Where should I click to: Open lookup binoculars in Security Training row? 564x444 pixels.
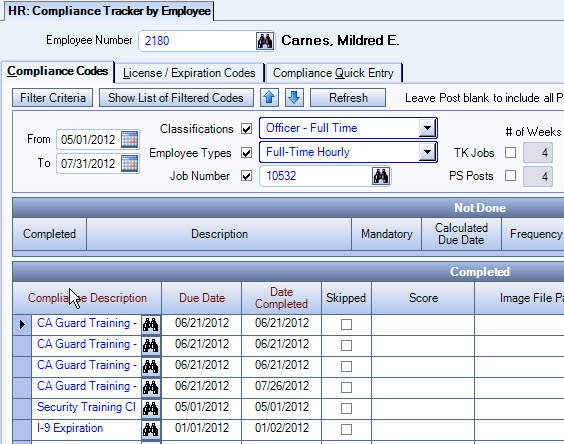[x=151, y=408]
